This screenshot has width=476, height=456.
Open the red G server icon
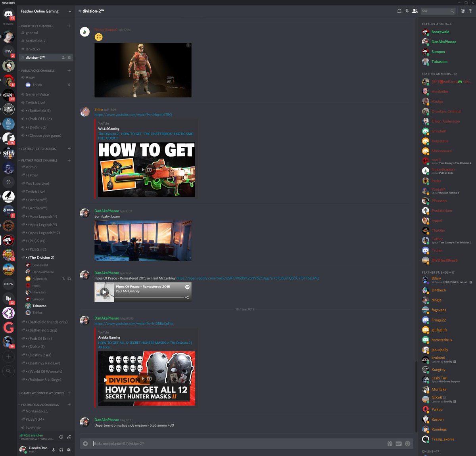point(8,328)
